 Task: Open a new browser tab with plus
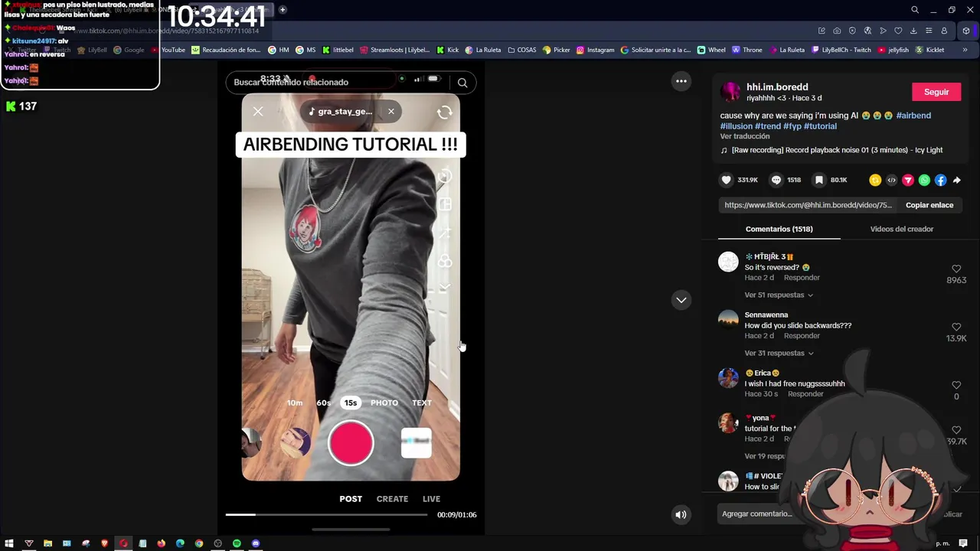(283, 10)
